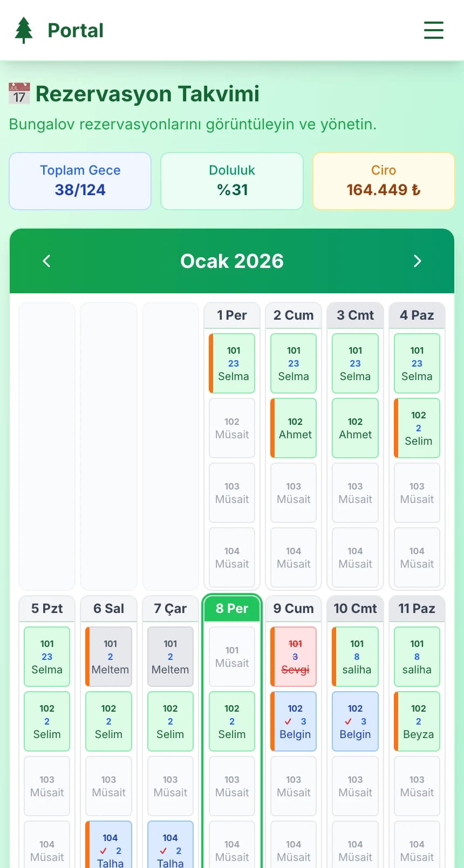
Task: Open the Toplam Gece stat card
Action: (x=80, y=181)
